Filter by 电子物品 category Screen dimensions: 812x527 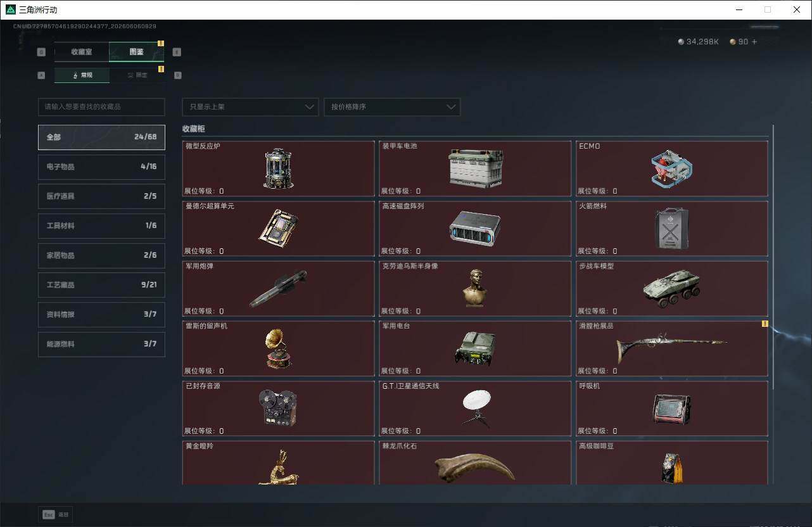tap(101, 167)
